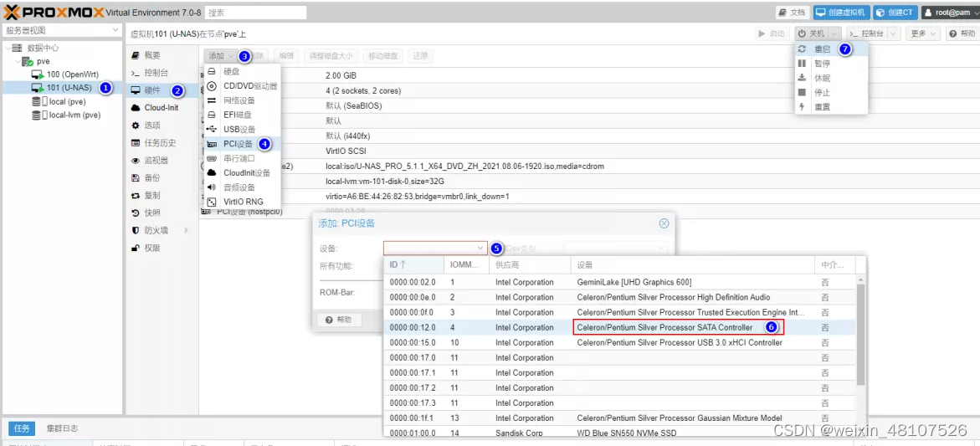
Task: Choose EFI磁盘 from the add menu
Action: [243, 115]
